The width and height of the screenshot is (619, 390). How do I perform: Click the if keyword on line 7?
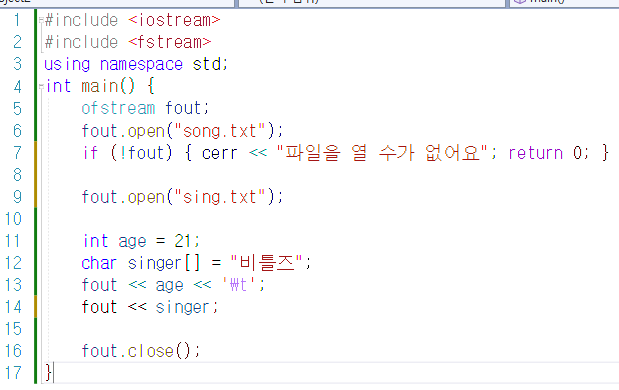coord(90,153)
